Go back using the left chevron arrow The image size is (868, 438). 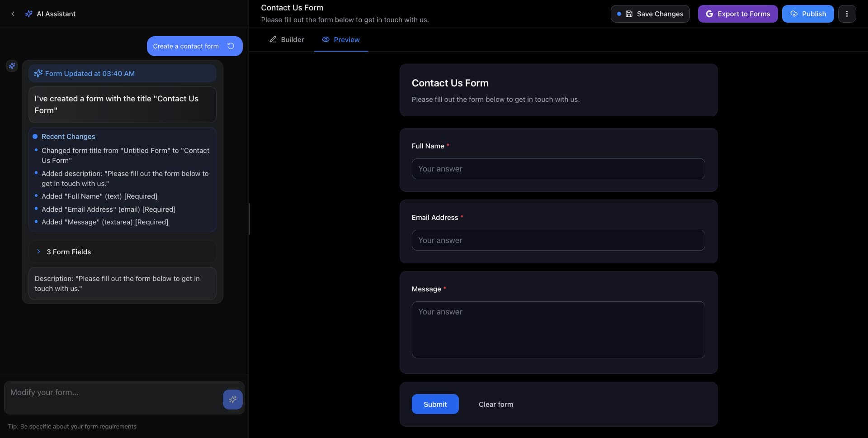point(13,14)
